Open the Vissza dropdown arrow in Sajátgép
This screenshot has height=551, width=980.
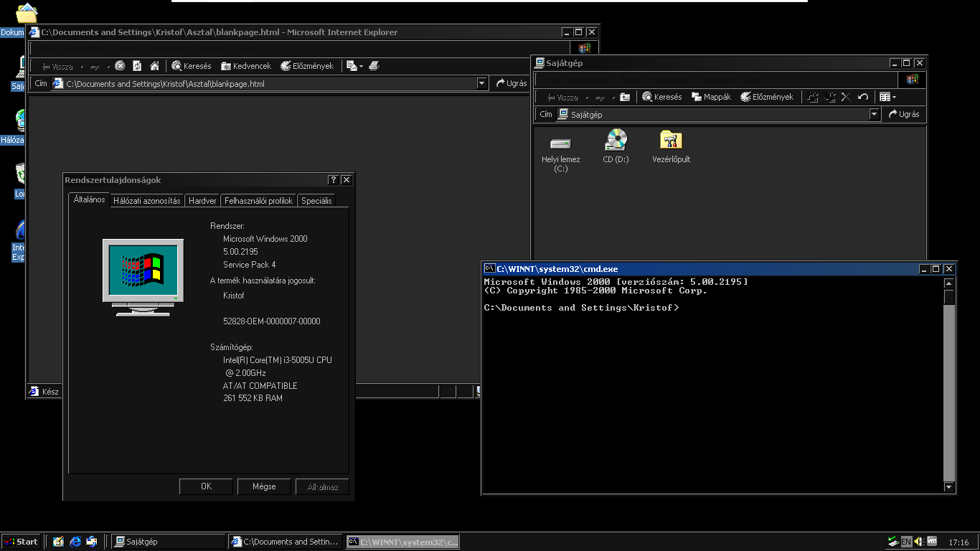(588, 96)
